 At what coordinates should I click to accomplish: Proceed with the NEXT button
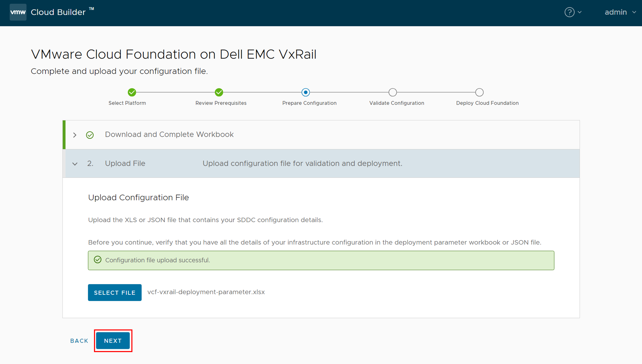pos(113,341)
